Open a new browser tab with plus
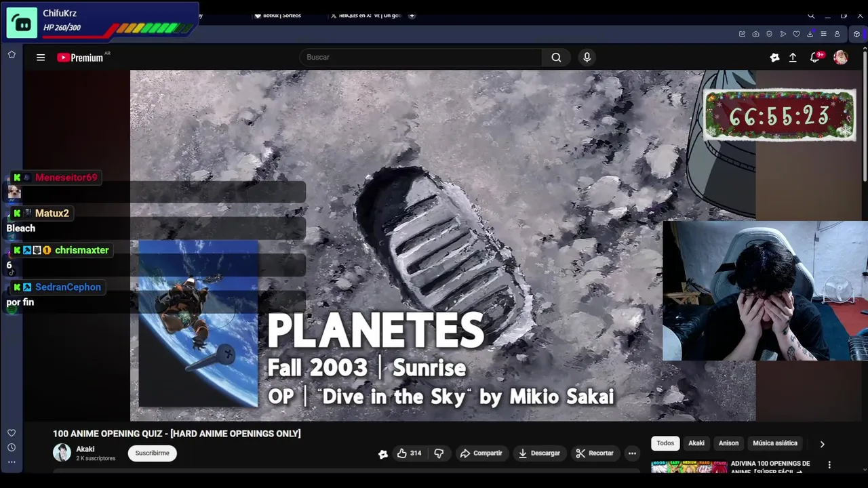Viewport: 868px width, 488px height. [412, 16]
